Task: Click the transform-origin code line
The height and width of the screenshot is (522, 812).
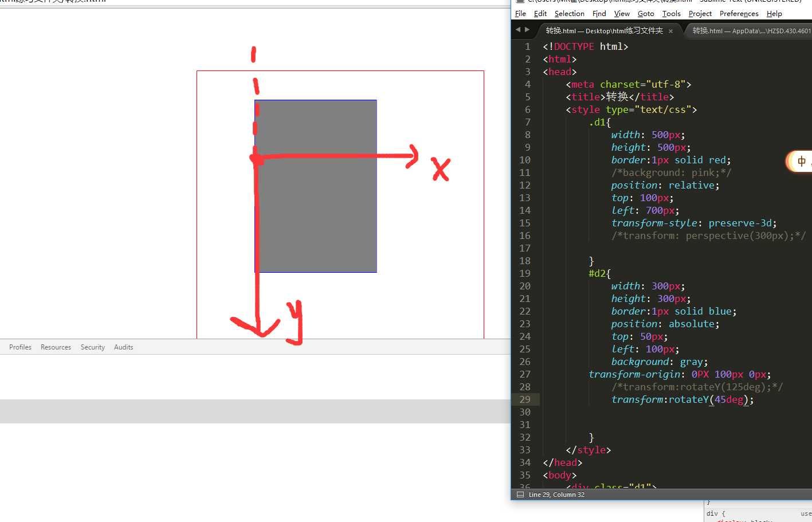Action: click(680, 374)
